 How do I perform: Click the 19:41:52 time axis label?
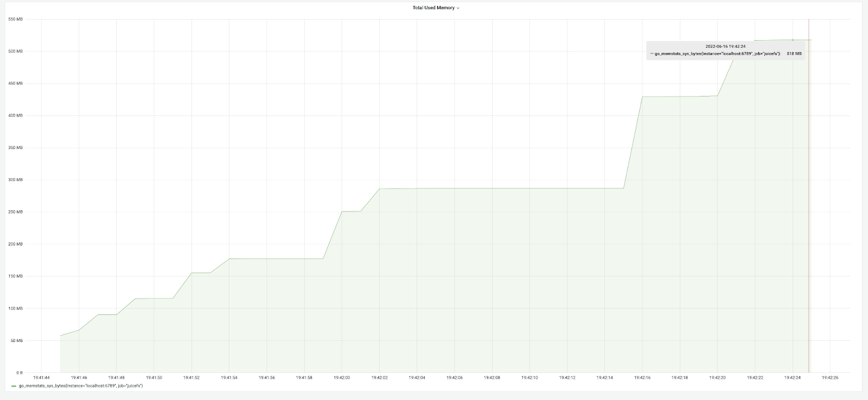click(192, 378)
